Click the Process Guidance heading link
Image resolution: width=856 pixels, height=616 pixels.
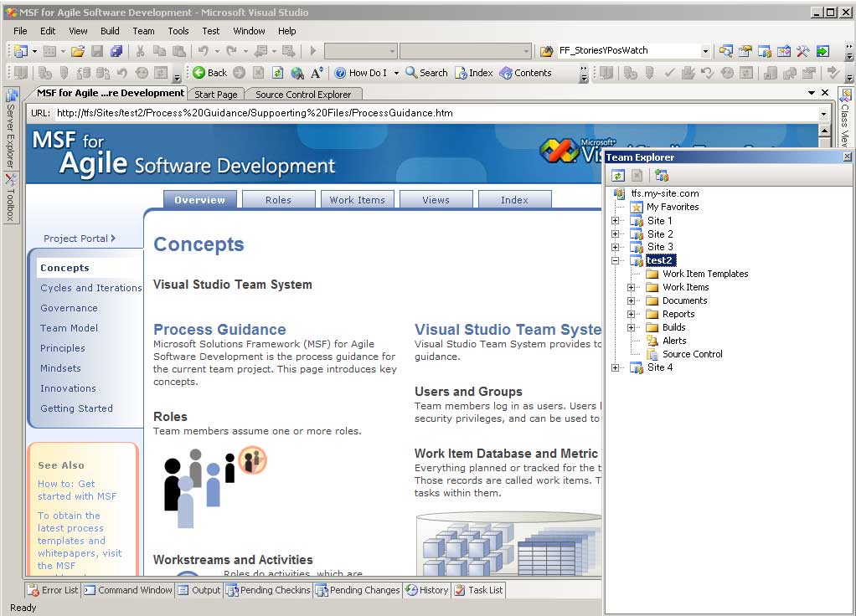point(219,330)
